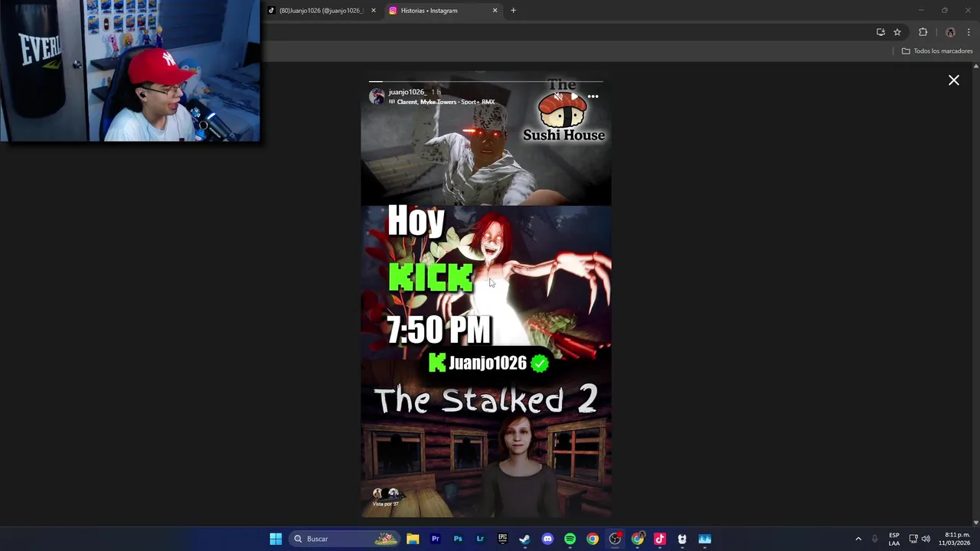Click the microphone tray icon
Viewport: 980px width, 551px height.
[x=875, y=539]
